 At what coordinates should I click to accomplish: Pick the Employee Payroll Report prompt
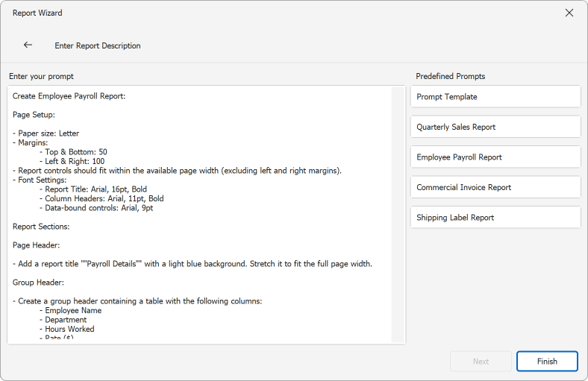click(x=495, y=157)
